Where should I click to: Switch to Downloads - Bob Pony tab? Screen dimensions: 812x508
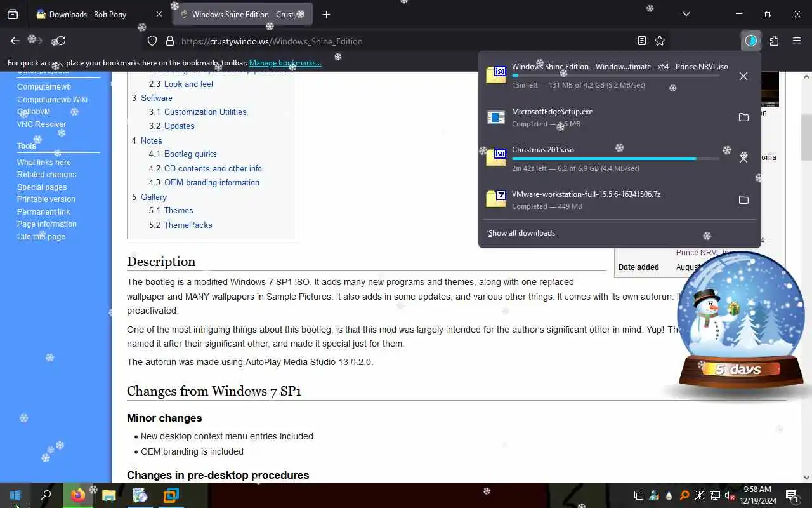tap(88, 14)
